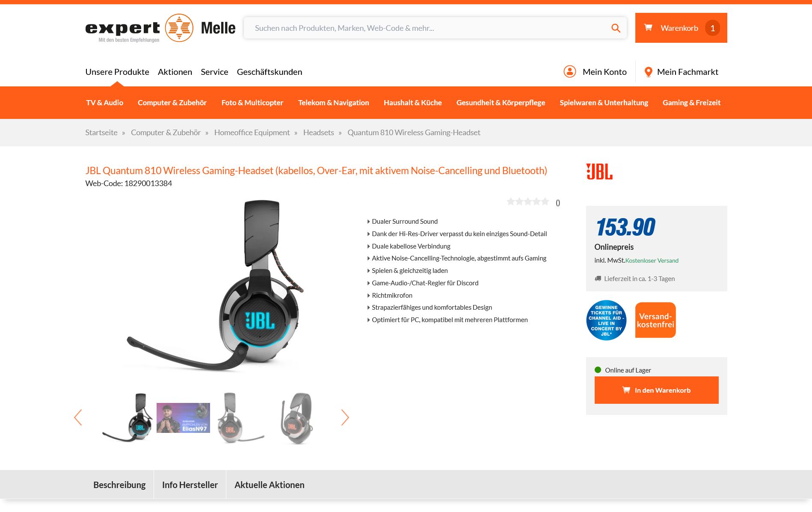Click the search magnifier icon

tap(616, 28)
